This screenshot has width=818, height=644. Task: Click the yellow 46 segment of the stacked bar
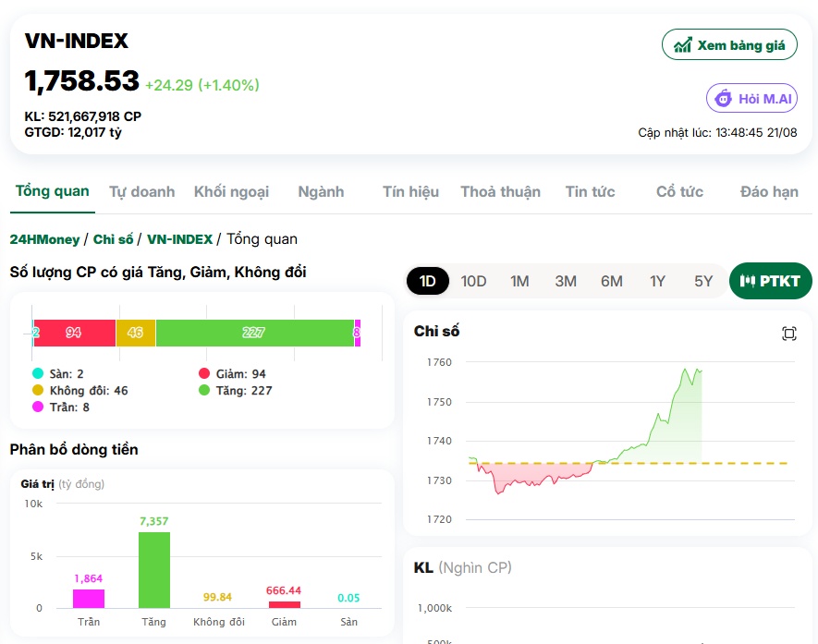(136, 333)
